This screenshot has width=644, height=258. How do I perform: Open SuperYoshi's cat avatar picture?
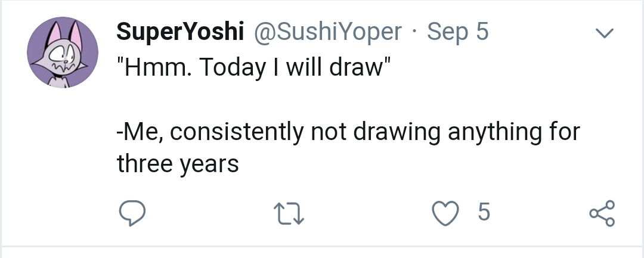[x=63, y=52]
